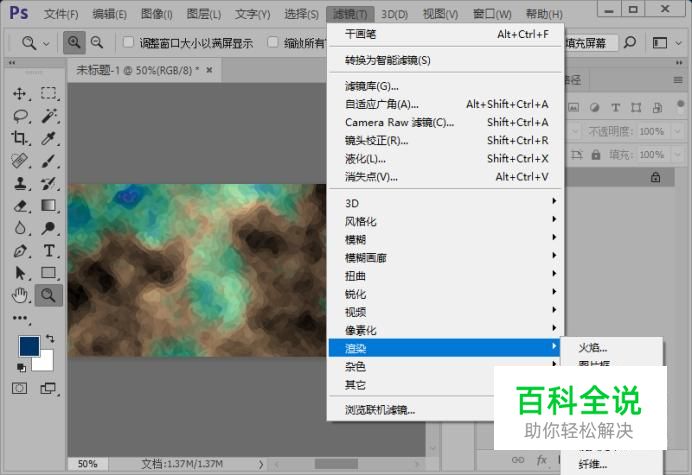
Task: Select the Rectangular Marquee tool
Action: (49, 94)
